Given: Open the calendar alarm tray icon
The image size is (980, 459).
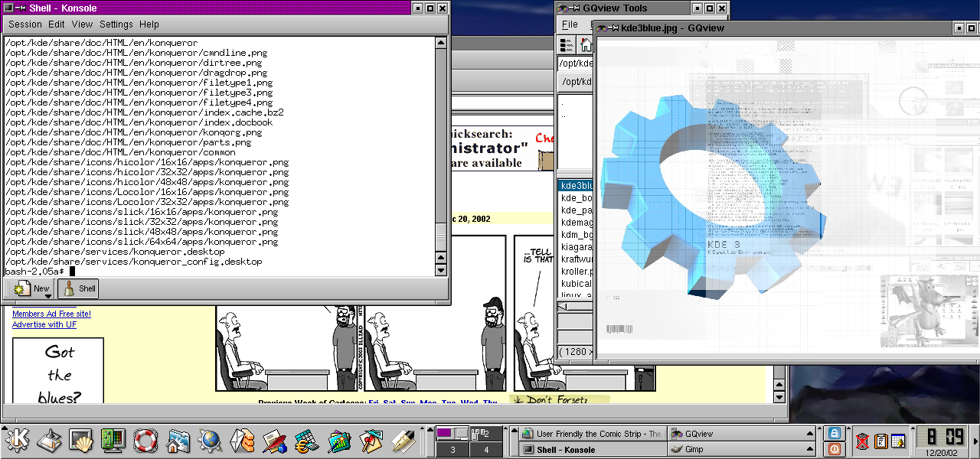Looking at the screenshot, I should (x=898, y=441).
